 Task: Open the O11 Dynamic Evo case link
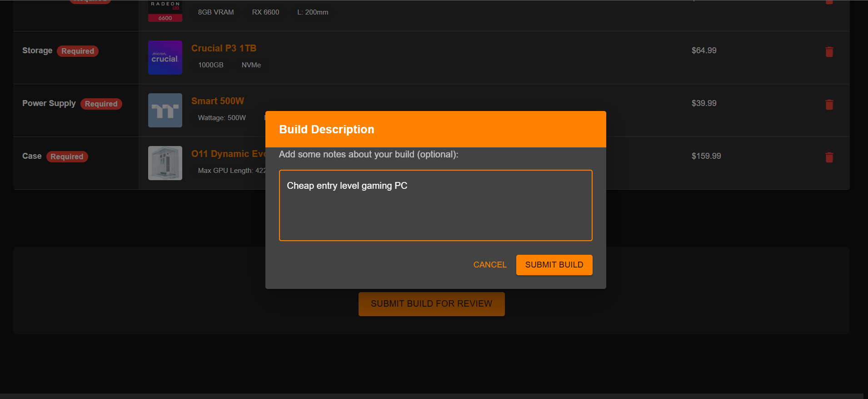click(x=227, y=154)
